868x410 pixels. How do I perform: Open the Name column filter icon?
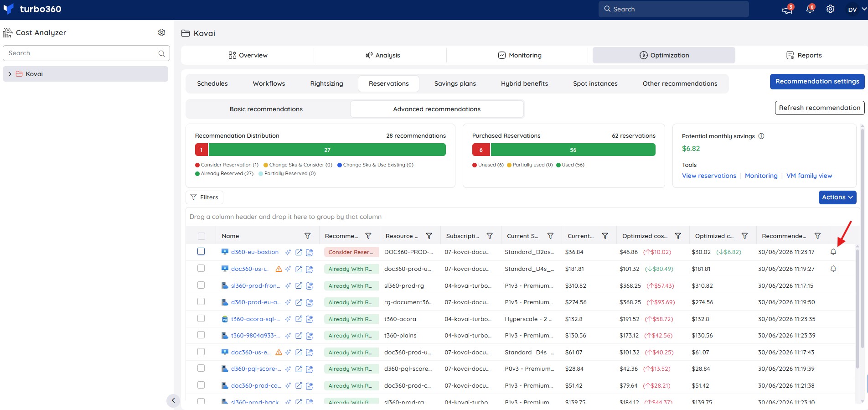tap(308, 236)
